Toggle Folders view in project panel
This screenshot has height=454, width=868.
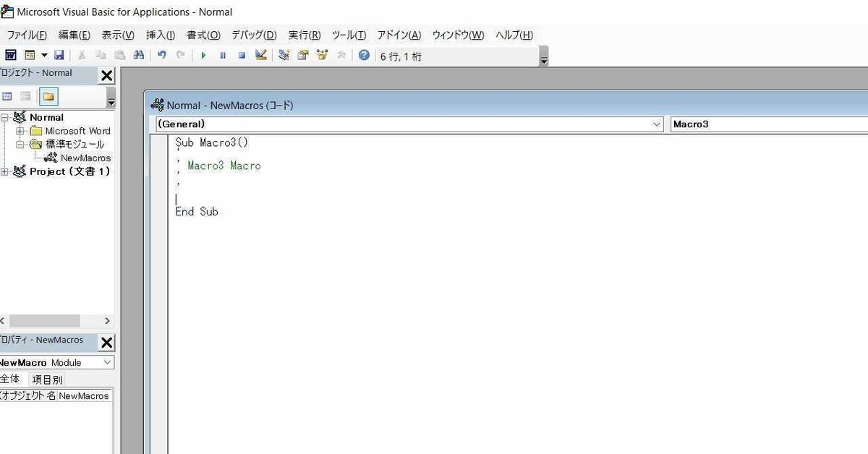click(48, 96)
